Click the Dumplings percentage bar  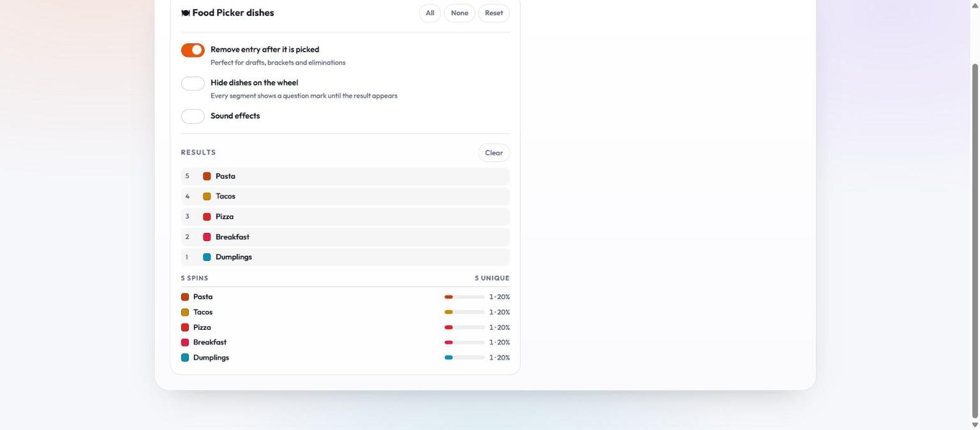(464, 358)
